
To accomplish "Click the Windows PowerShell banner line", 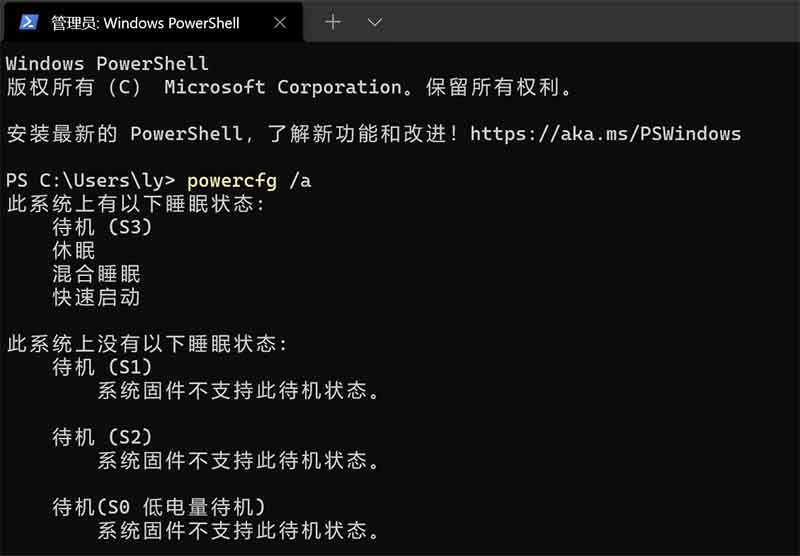I will (x=107, y=64).
